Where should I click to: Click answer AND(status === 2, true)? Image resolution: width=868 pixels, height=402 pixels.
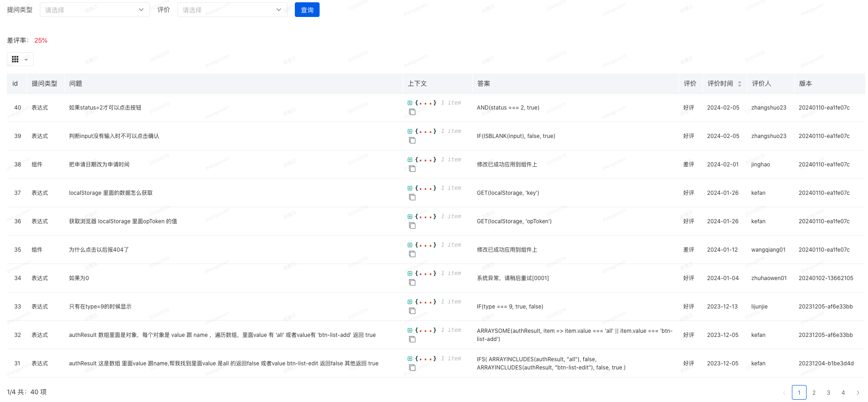click(x=508, y=108)
